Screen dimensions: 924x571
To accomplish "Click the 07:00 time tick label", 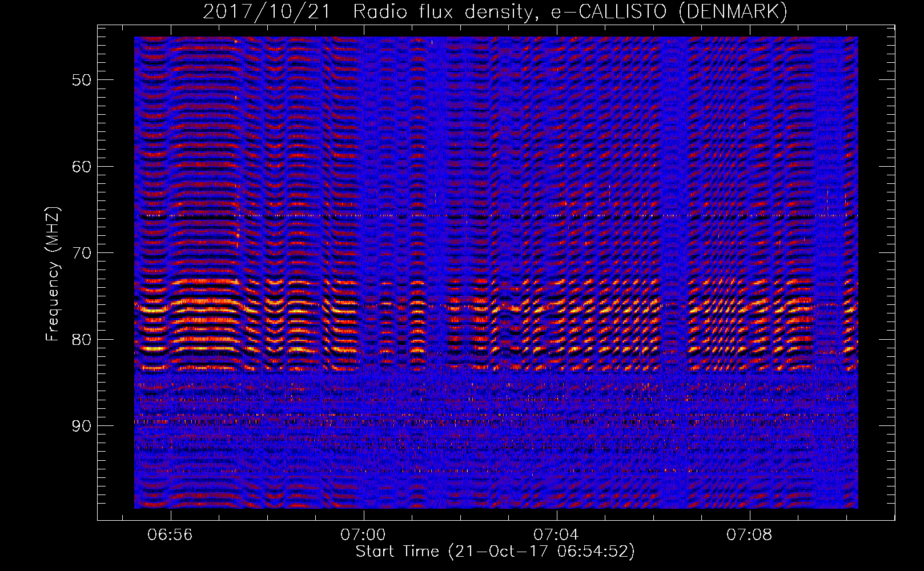I will click(363, 535).
